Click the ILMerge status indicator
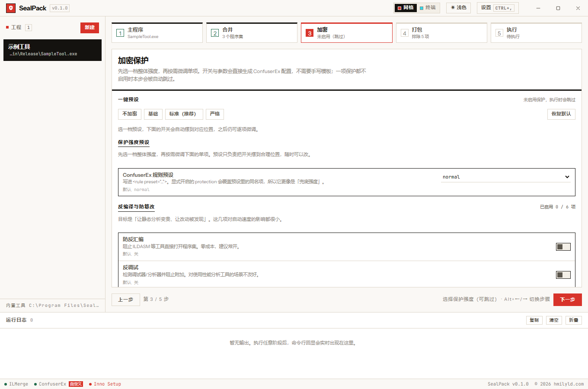Screen dimensions: 588x389 [16, 384]
